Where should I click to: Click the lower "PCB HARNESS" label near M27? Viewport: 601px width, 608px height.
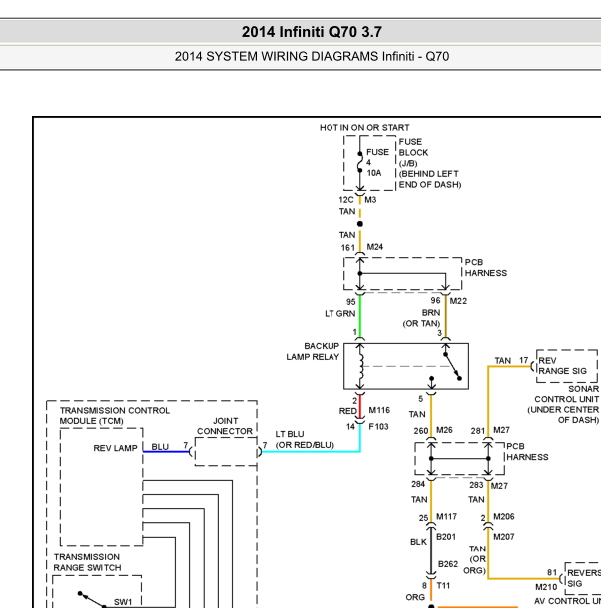(x=527, y=452)
